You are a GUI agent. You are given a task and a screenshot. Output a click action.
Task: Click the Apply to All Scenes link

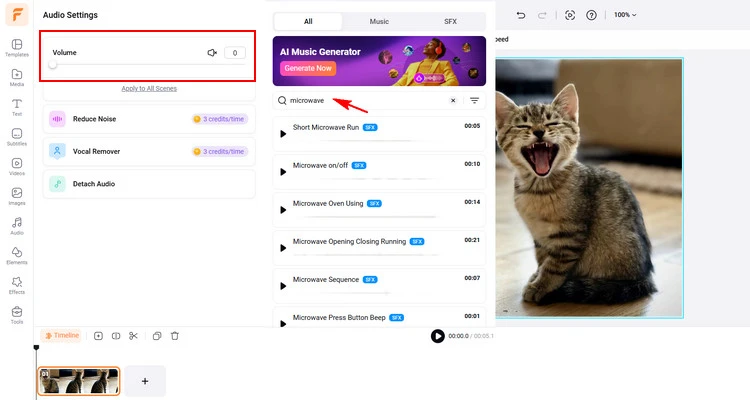click(x=149, y=89)
